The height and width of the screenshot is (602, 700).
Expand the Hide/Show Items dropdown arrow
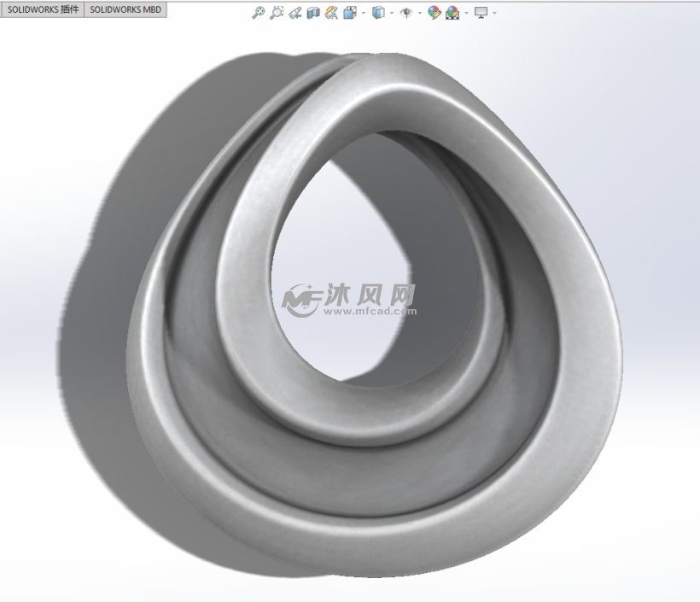click(x=420, y=13)
